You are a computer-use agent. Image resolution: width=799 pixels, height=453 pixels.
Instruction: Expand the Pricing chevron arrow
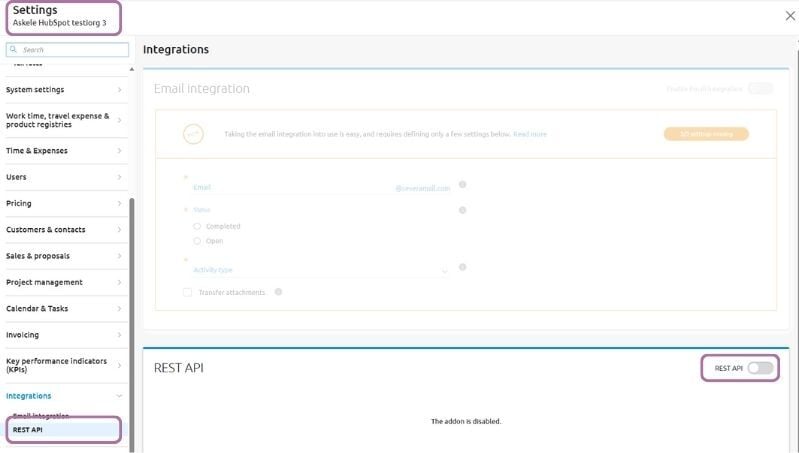coord(120,203)
